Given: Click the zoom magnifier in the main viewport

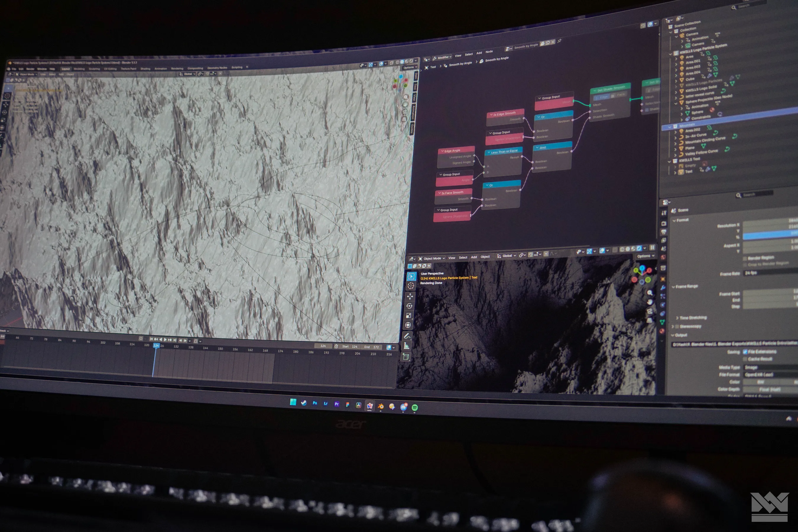Looking at the screenshot, I should click(406, 97).
